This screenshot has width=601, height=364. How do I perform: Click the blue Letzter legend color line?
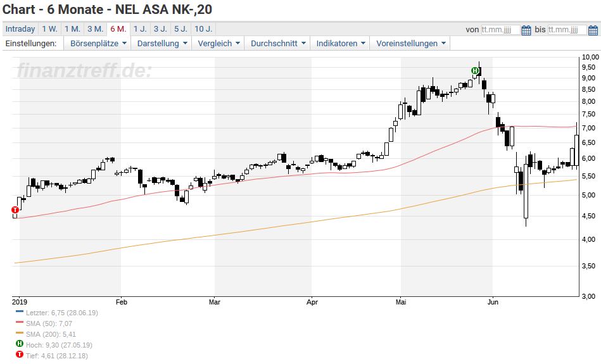coord(20,311)
